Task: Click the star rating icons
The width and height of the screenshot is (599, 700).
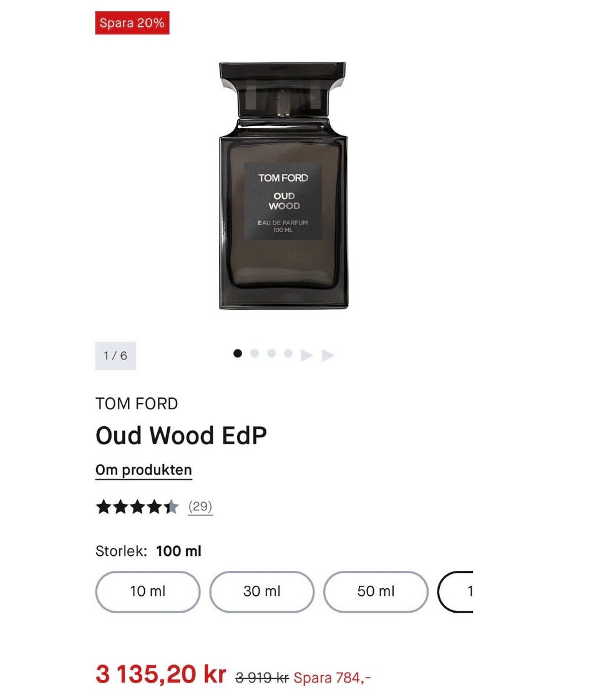Action: (x=137, y=507)
